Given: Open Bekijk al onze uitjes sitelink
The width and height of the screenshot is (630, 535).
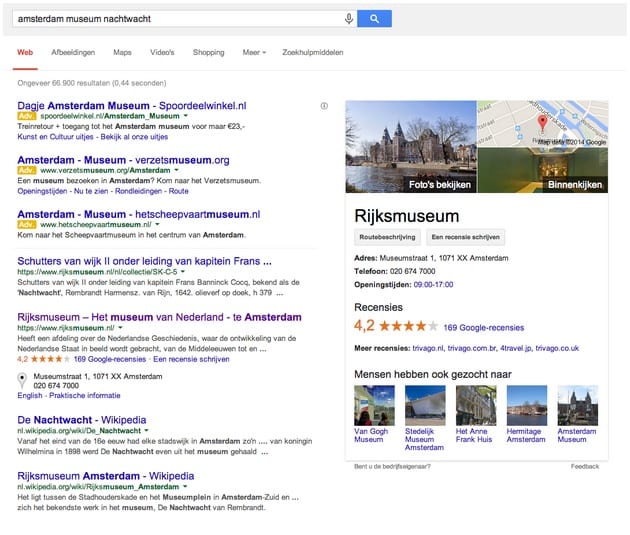Looking at the screenshot, I should pos(134,137).
